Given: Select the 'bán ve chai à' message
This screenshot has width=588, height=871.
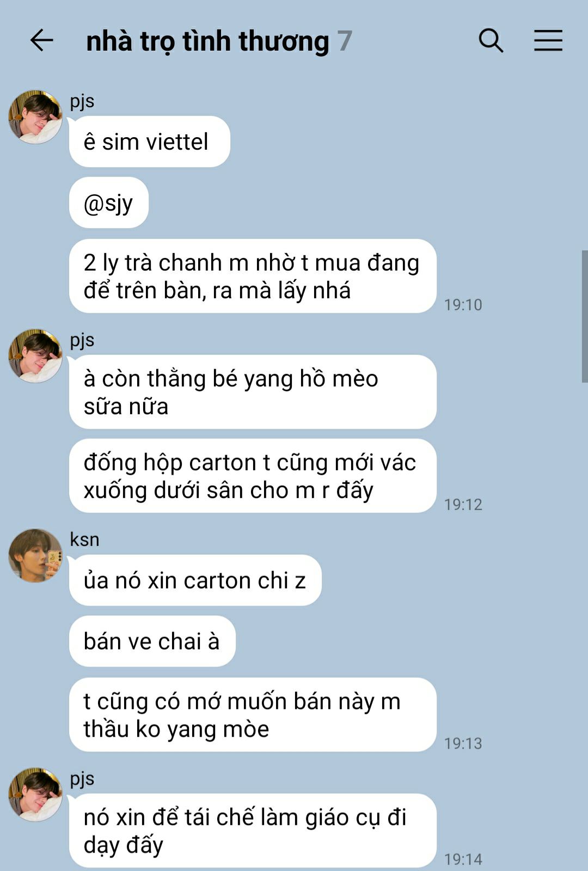Looking at the screenshot, I should [x=152, y=641].
